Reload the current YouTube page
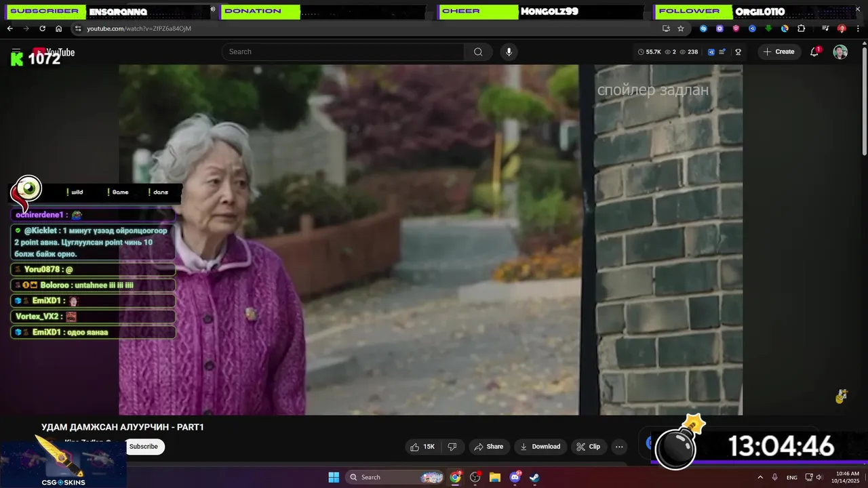The width and height of the screenshot is (868, 488). point(42,28)
